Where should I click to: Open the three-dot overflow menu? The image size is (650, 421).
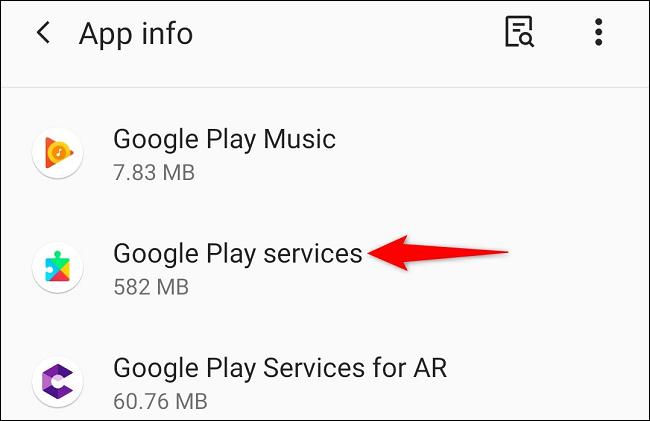click(598, 32)
